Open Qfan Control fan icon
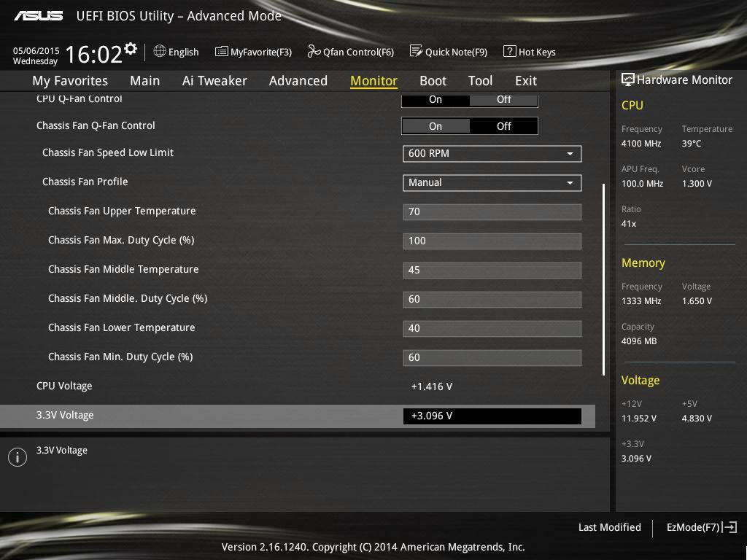 tap(314, 51)
